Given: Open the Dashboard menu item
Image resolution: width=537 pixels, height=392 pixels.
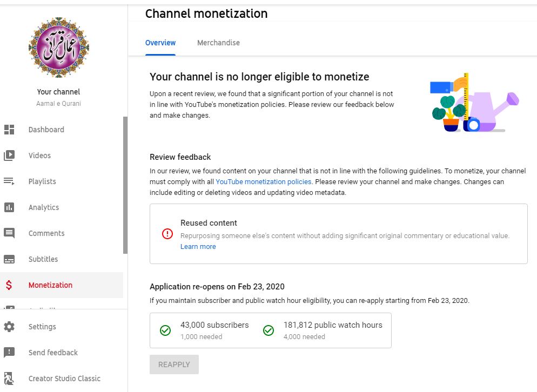Looking at the screenshot, I should (x=62, y=130).
